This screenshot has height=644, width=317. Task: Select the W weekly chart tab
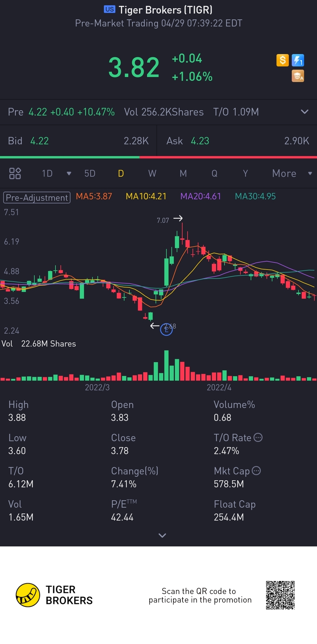[152, 173]
